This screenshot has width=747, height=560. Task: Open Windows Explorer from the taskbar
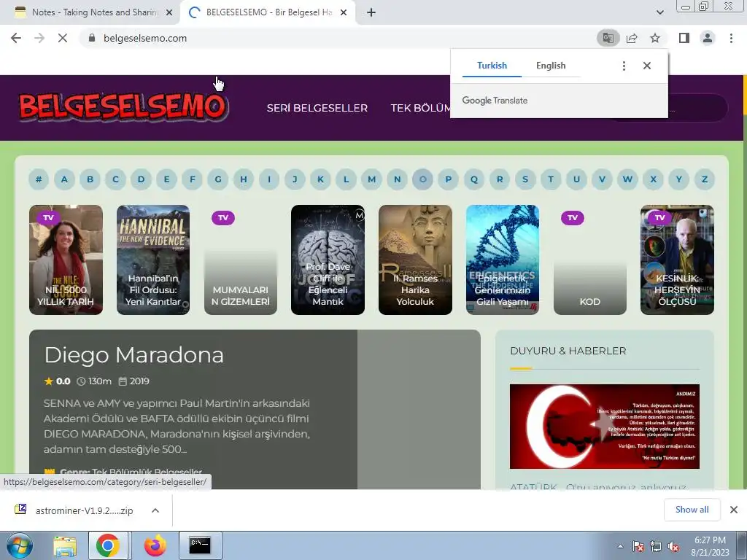(65, 545)
